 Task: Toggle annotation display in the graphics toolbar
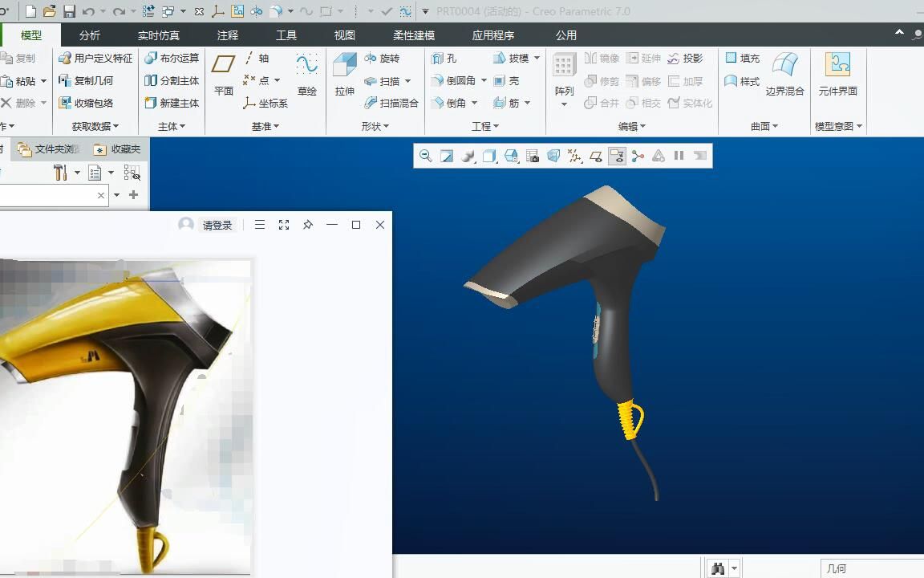[617, 156]
